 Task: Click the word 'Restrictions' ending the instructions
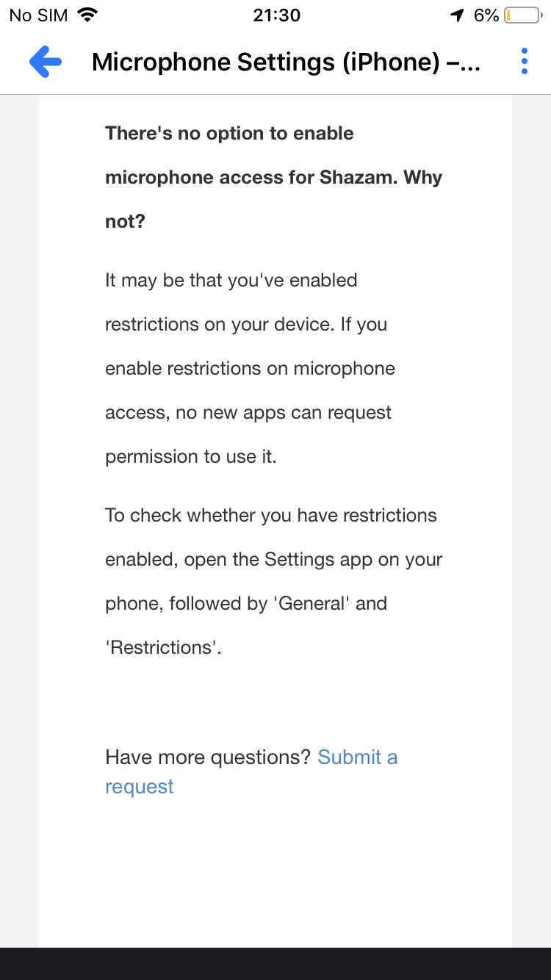162,647
